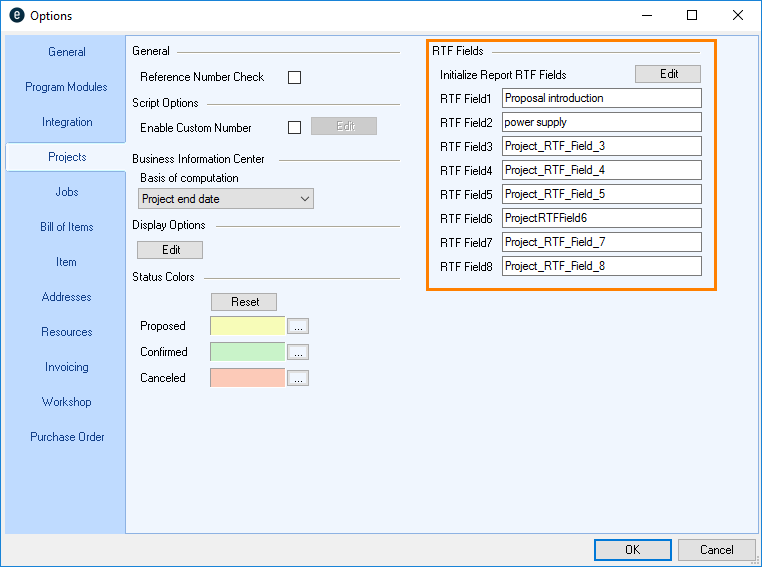Open the Purchase Order tab
Screen dimensions: 762x567
click(x=66, y=437)
